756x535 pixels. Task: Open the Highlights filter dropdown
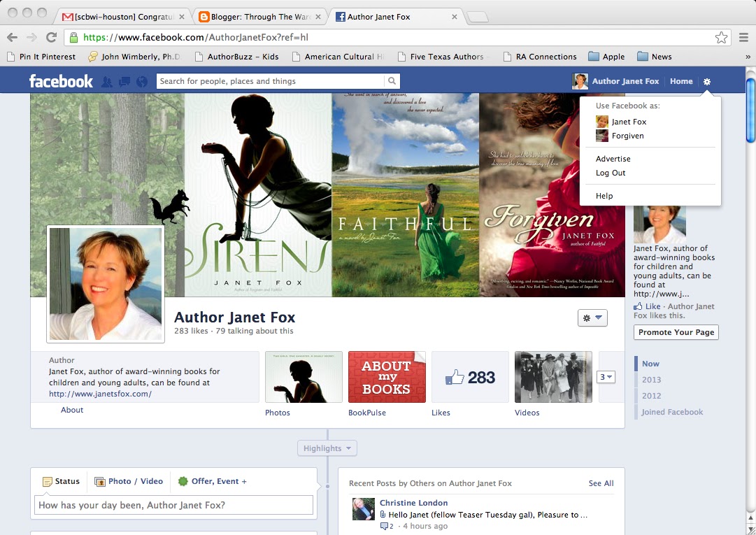pos(327,448)
